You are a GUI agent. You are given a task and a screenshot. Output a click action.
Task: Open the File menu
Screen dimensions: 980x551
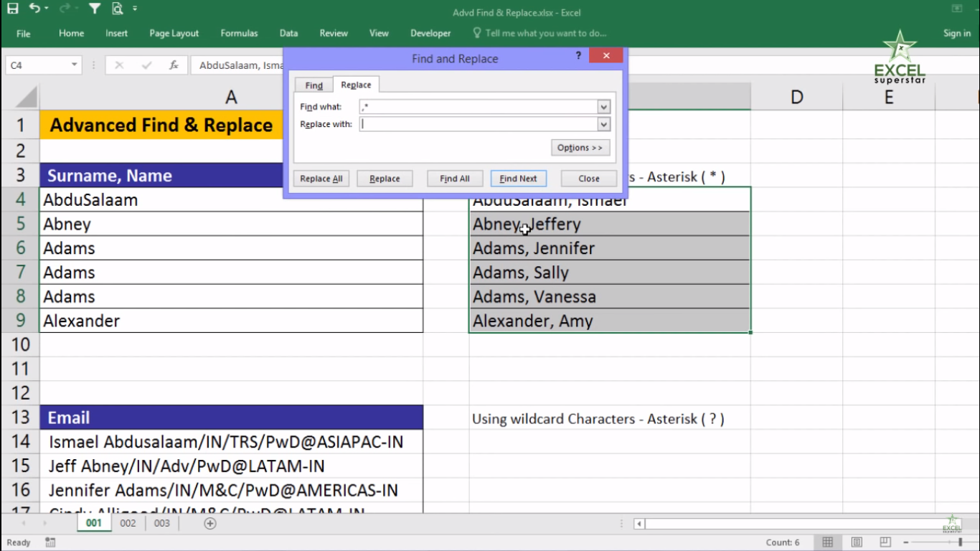[x=24, y=33]
